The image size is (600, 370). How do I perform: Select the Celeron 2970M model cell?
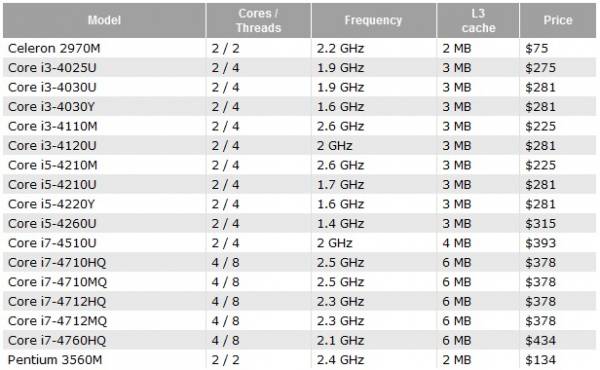point(104,48)
